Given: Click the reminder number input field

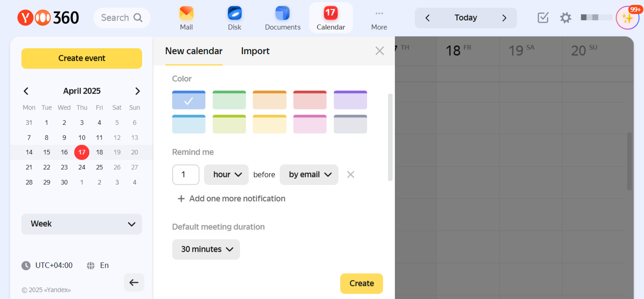Looking at the screenshot, I should tap(186, 175).
